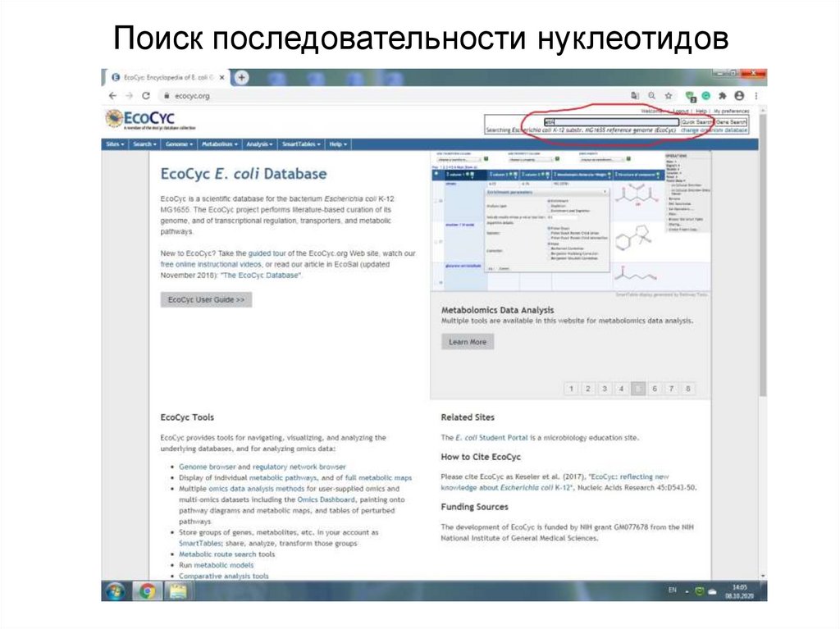The height and width of the screenshot is (629, 840).
Task: Open the browser Extensions puzzle icon
Action: (x=723, y=94)
